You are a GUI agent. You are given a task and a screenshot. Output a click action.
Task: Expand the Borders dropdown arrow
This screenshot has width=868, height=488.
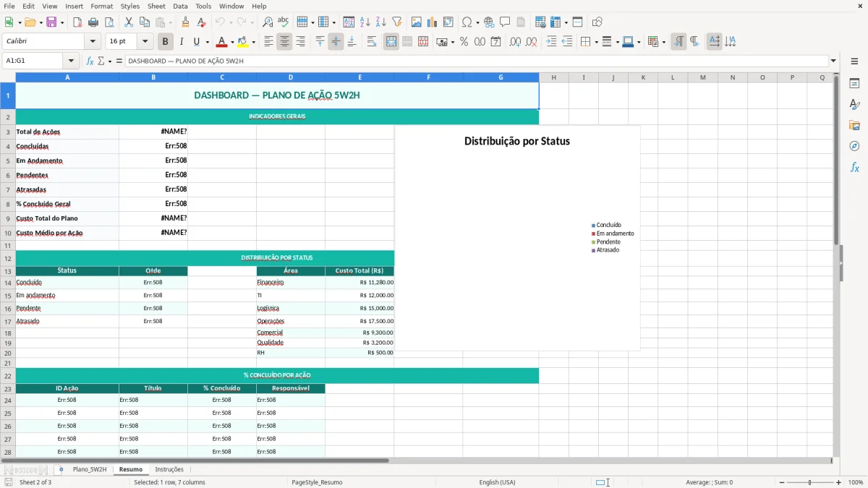pyautogui.click(x=597, y=42)
